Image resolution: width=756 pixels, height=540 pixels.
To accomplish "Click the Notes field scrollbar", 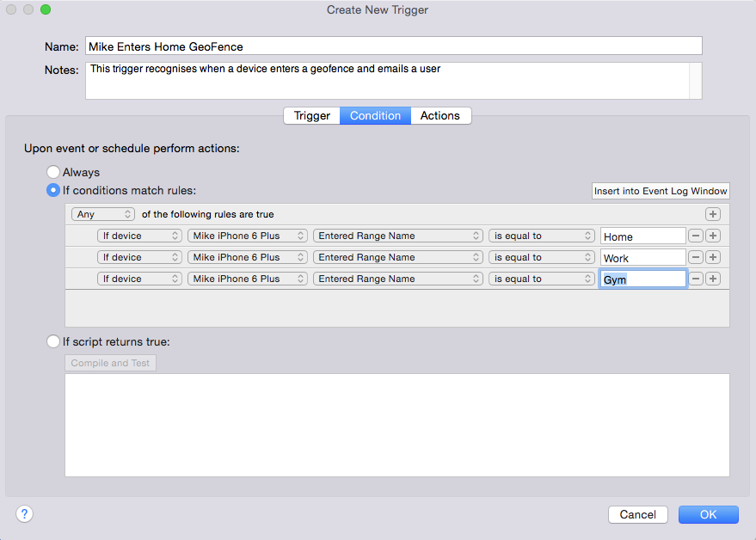I will tap(695, 81).
